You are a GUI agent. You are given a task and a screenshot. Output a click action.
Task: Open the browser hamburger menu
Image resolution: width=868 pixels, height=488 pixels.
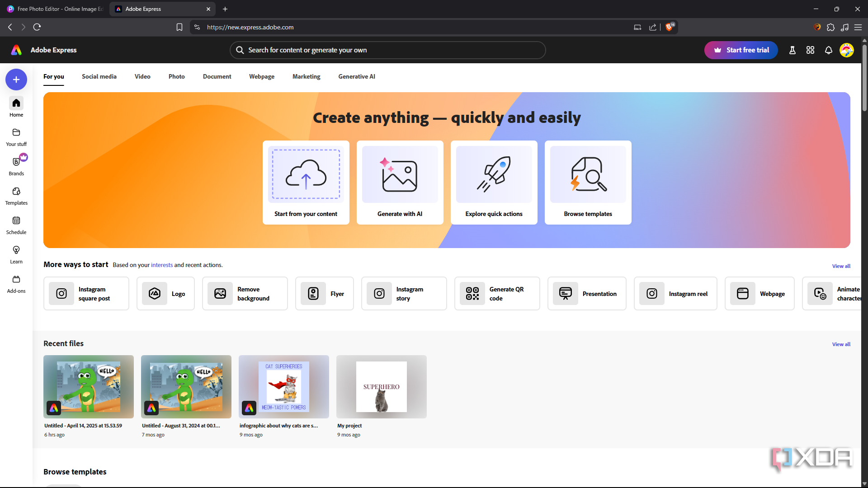(x=858, y=27)
